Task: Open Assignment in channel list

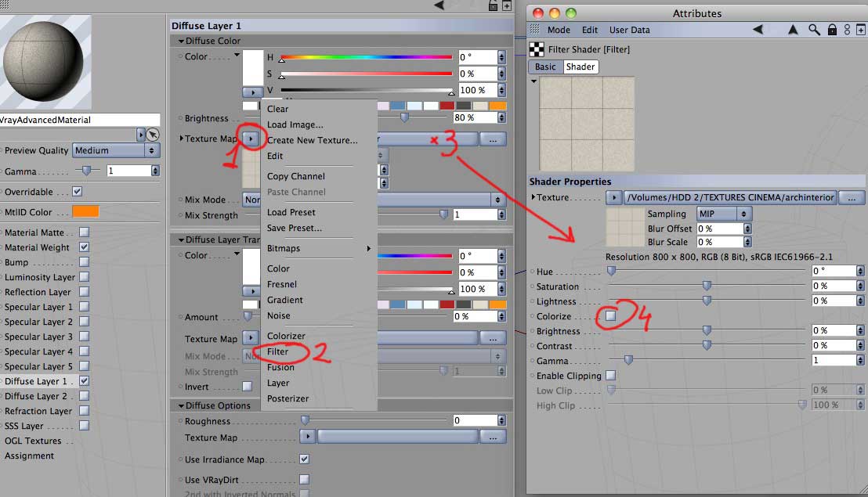Action: 29,456
